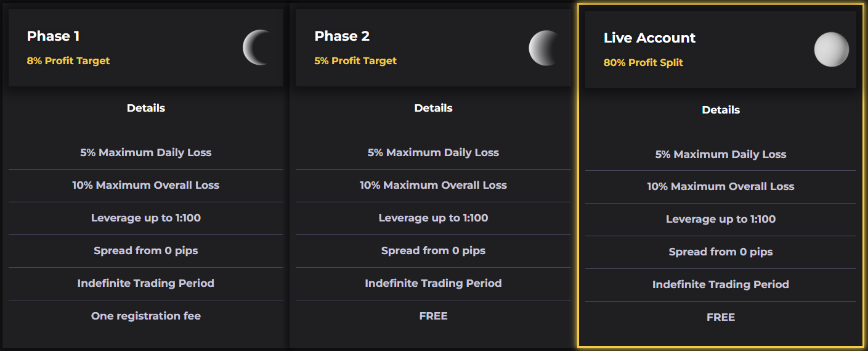Select 10% Maximum Overall Loss in Phase 2
Image resolution: width=868 pixels, height=351 pixels.
pos(434,185)
